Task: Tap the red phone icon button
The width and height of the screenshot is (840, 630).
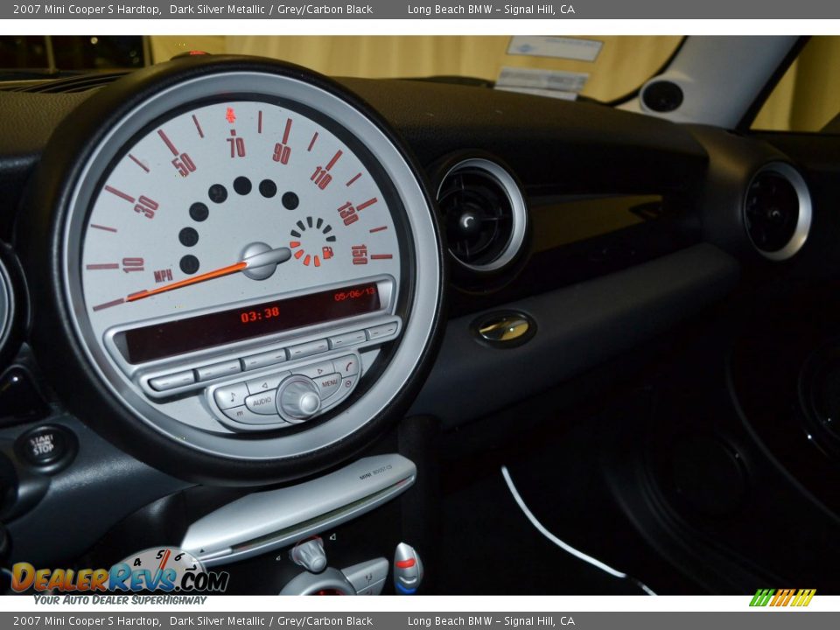Action: (349, 367)
